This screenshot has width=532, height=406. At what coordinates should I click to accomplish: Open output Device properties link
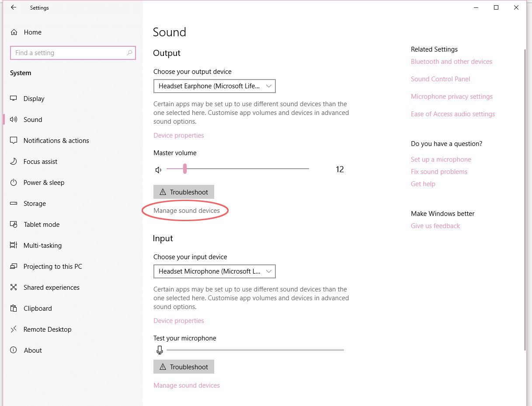point(179,135)
